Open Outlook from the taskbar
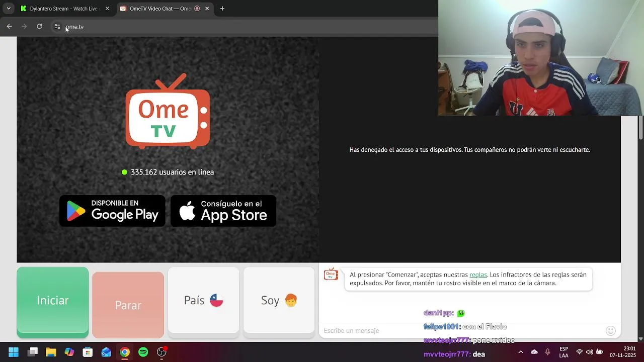Screen dimensions: 644x362 (x=106, y=352)
